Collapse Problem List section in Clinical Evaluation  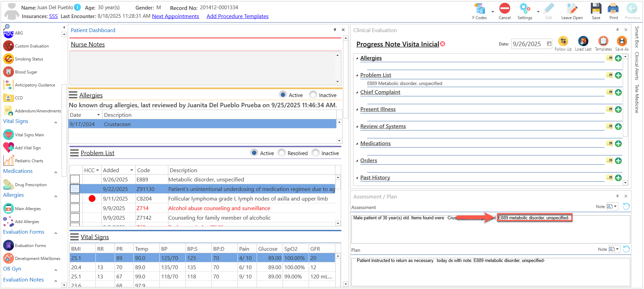357,75
